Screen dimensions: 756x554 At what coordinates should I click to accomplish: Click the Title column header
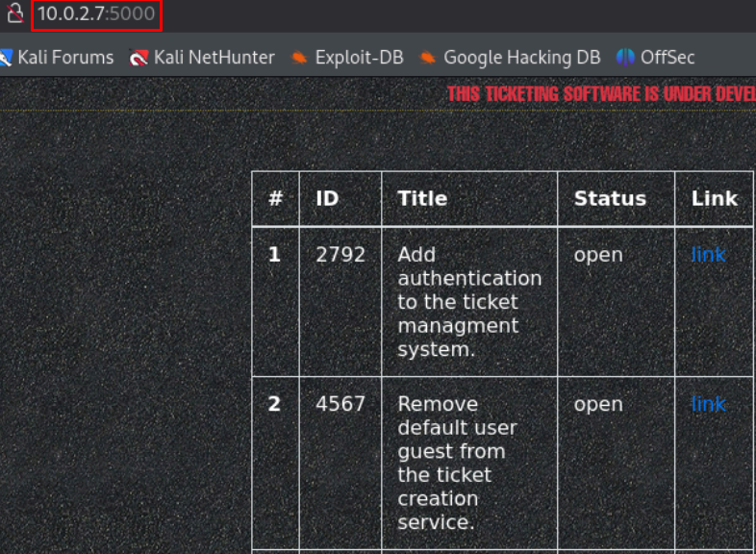[x=469, y=199]
